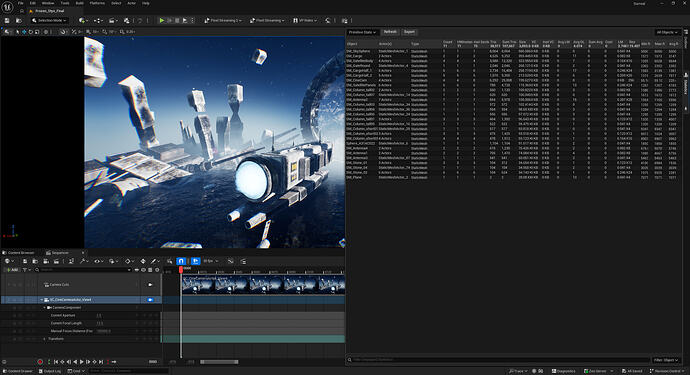Click the Sequencer create camera icon
The width and height of the screenshot is (690, 375).
point(45,261)
